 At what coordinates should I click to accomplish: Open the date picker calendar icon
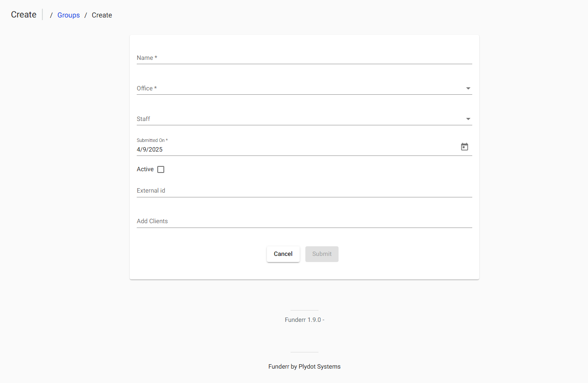[x=464, y=147]
